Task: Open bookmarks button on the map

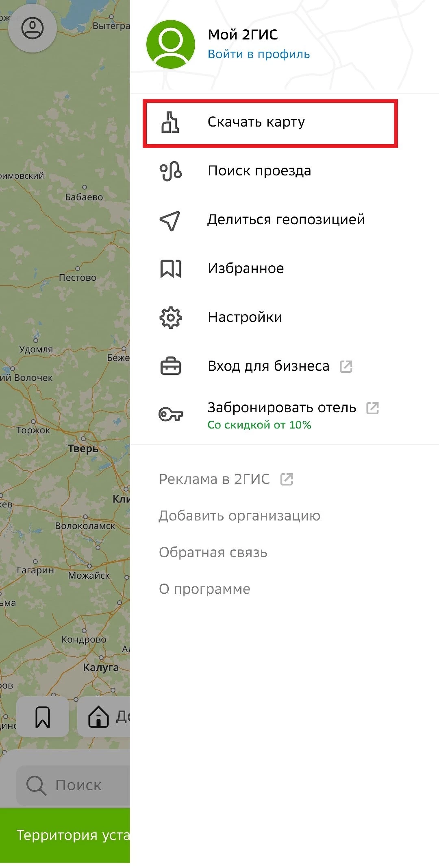Action: click(x=43, y=717)
